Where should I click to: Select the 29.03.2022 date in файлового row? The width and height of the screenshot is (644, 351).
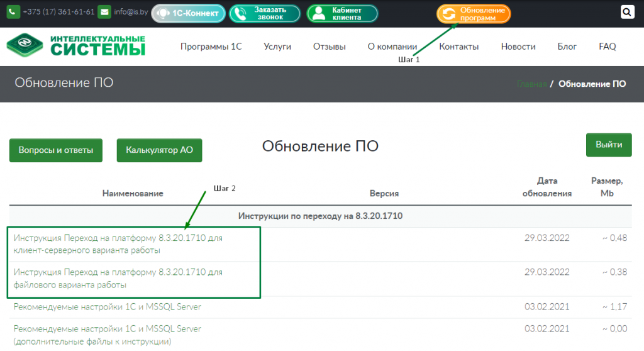point(547,272)
